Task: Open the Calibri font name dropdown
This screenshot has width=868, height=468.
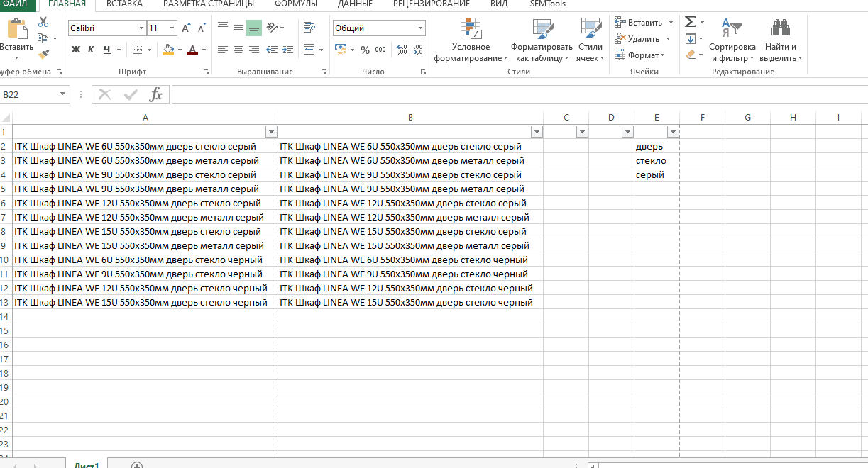Action: click(141, 28)
